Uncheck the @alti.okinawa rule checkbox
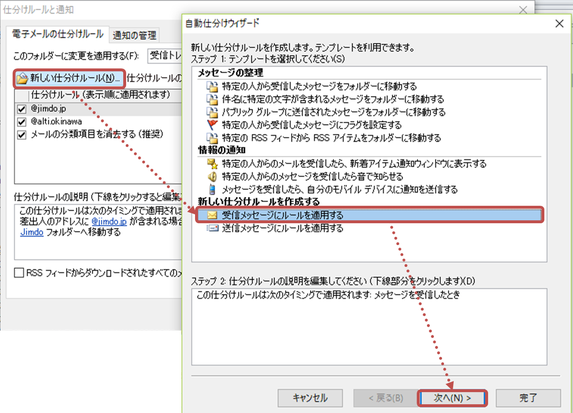This screenshot has height=413, width=573. (22, 122)
